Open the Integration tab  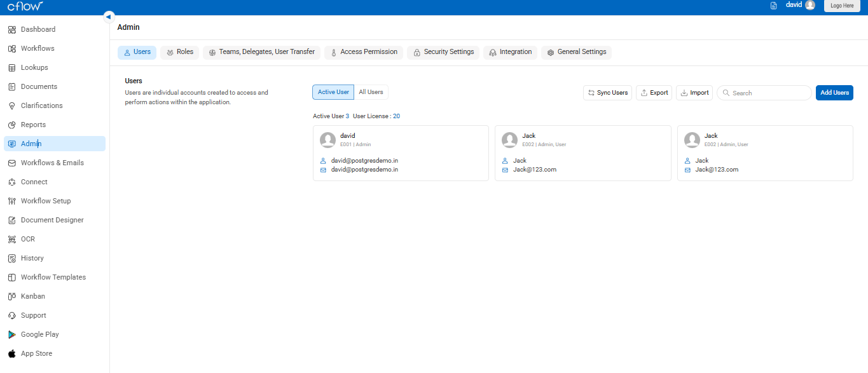[510, 52]
